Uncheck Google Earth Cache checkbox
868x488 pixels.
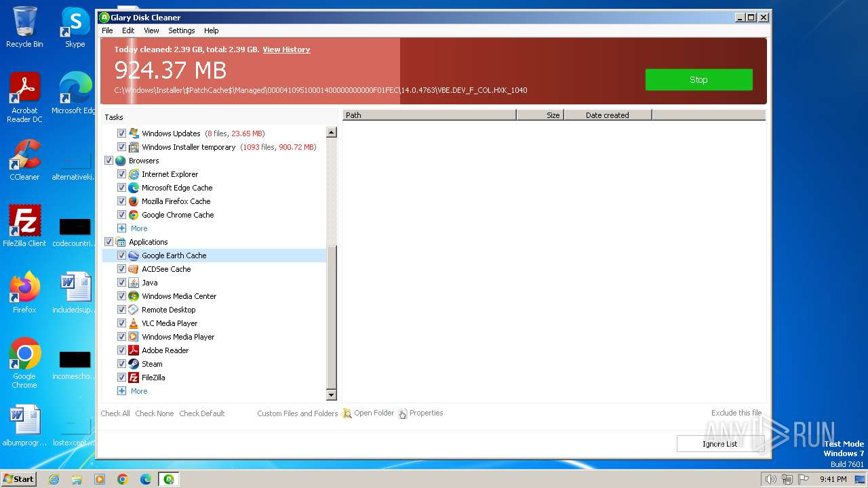pyautogui.click(x=122, y=256)
